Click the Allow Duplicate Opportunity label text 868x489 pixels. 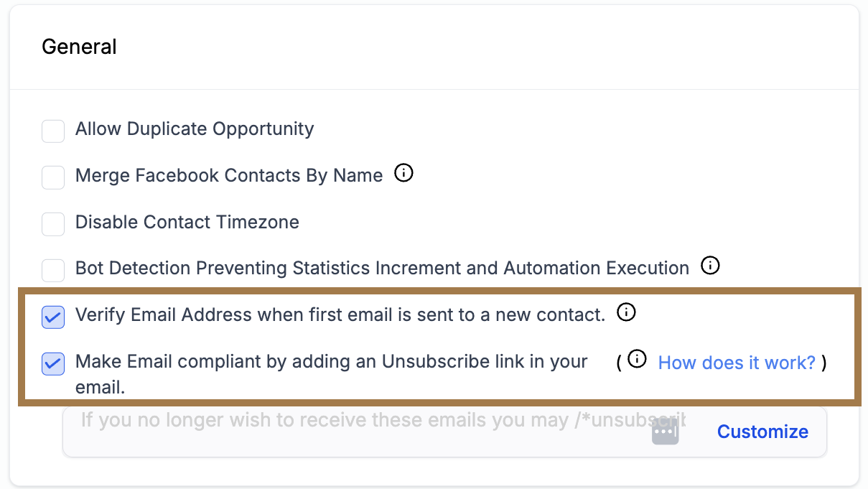[x=195, y=129]
